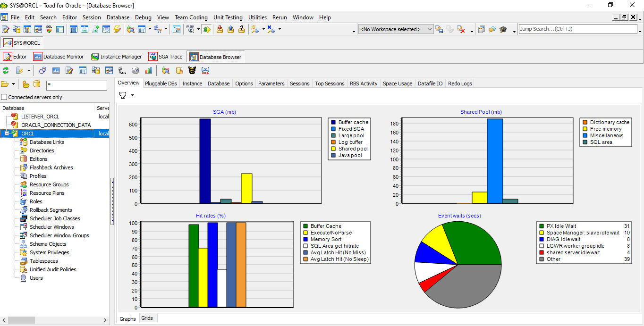Open dropdown arrow next to New Connection icon

pos(263,29)
